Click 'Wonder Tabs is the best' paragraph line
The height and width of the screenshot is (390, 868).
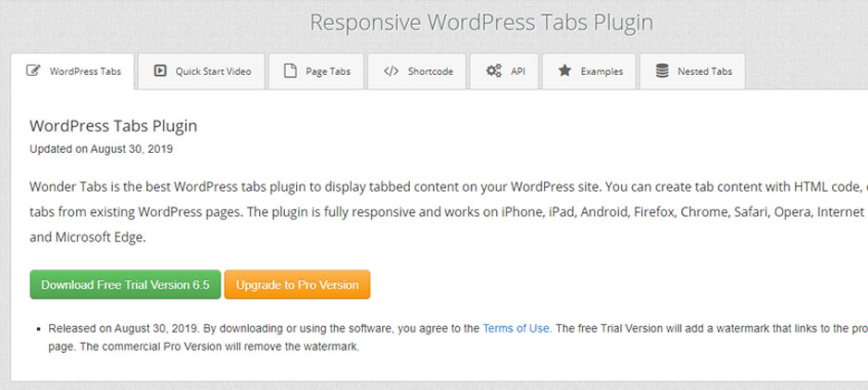[x=449, y=187]
